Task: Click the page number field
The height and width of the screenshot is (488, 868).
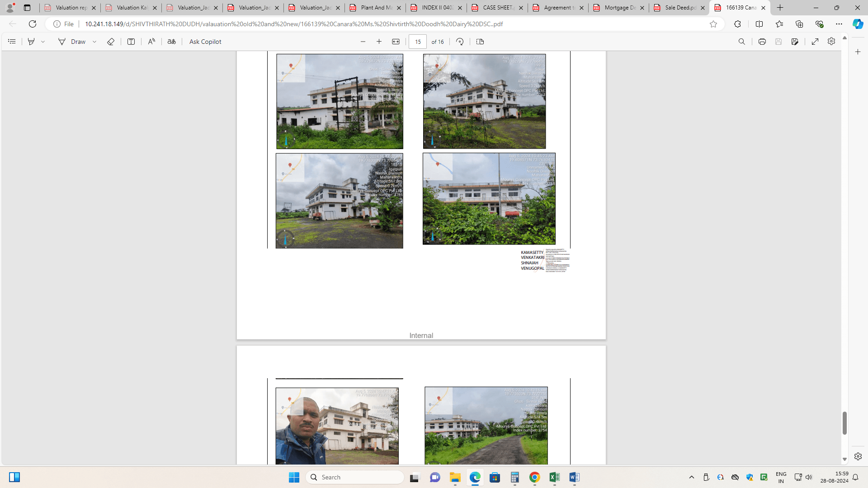Action: click(x=418, y=42)
